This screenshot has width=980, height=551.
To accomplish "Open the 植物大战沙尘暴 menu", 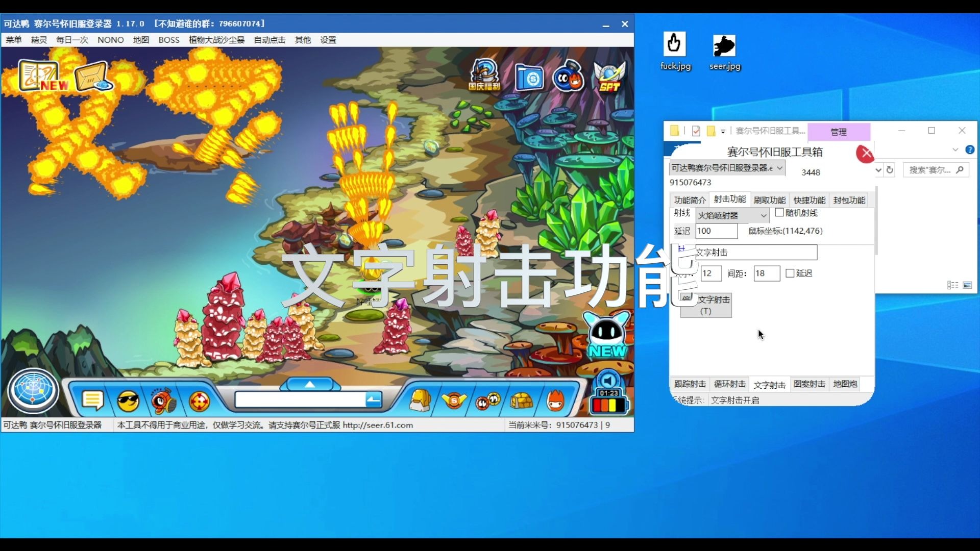I will 216,40.
